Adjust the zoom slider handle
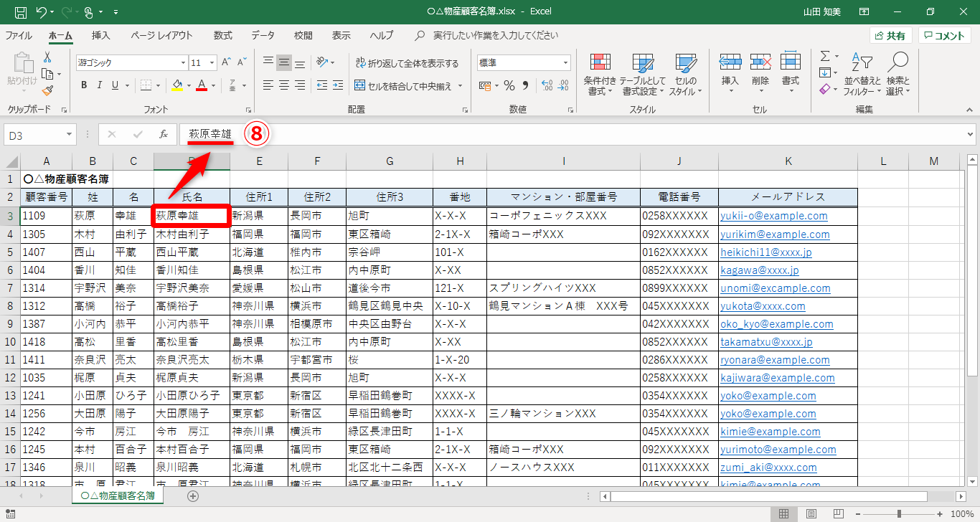 pos(899,513)
